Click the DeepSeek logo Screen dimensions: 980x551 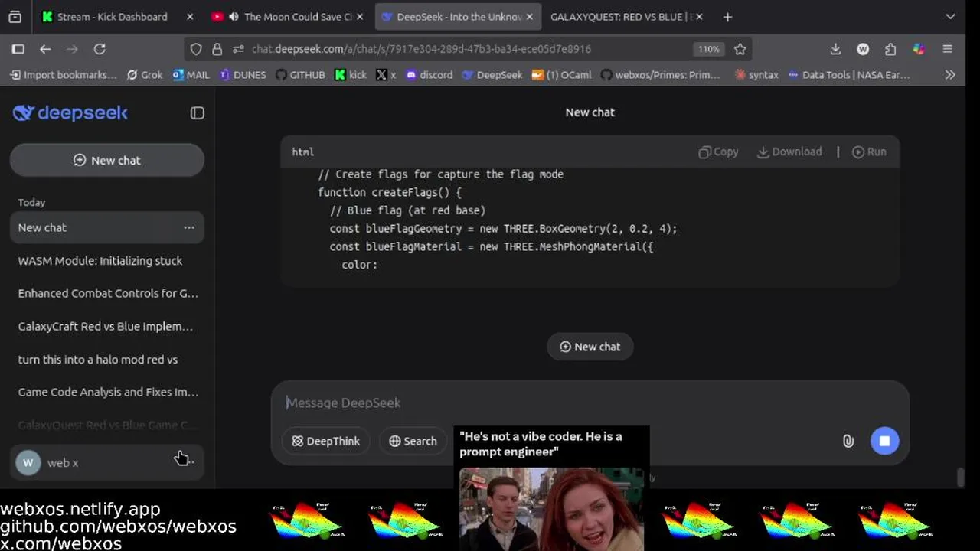pyautogui.click(x=70, y=113)
